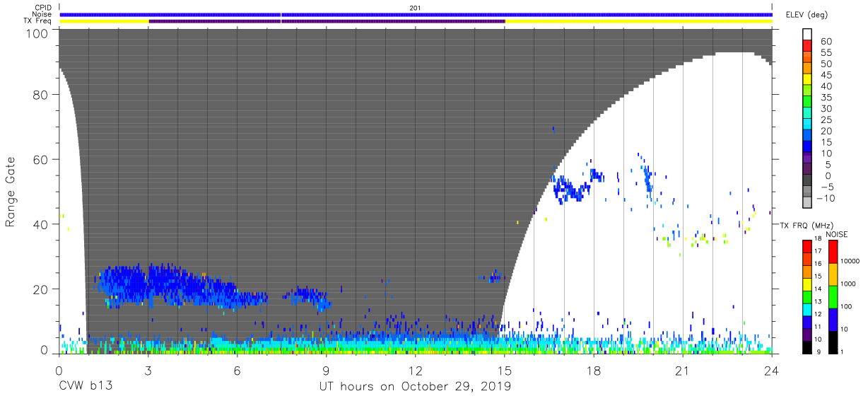868x401 pixels.
Task: Click the 6 tick on the UT hours axis
Action: point(237,370)
